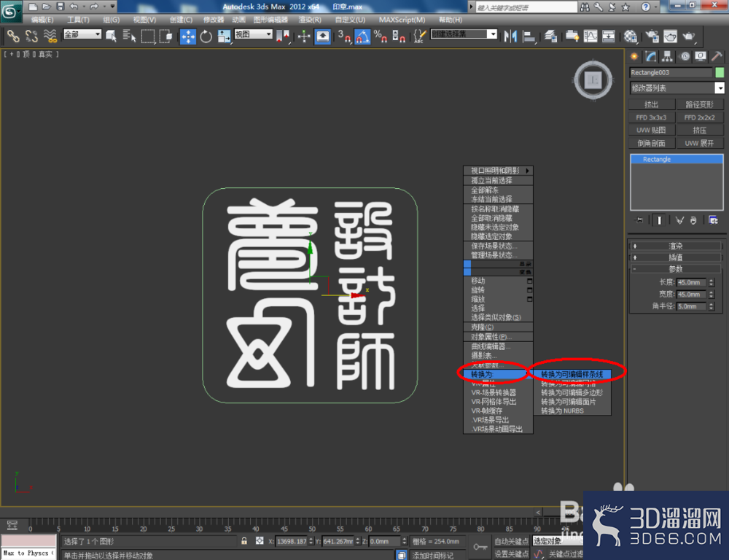Select 克隆(C) from context menu

[498, 327]
